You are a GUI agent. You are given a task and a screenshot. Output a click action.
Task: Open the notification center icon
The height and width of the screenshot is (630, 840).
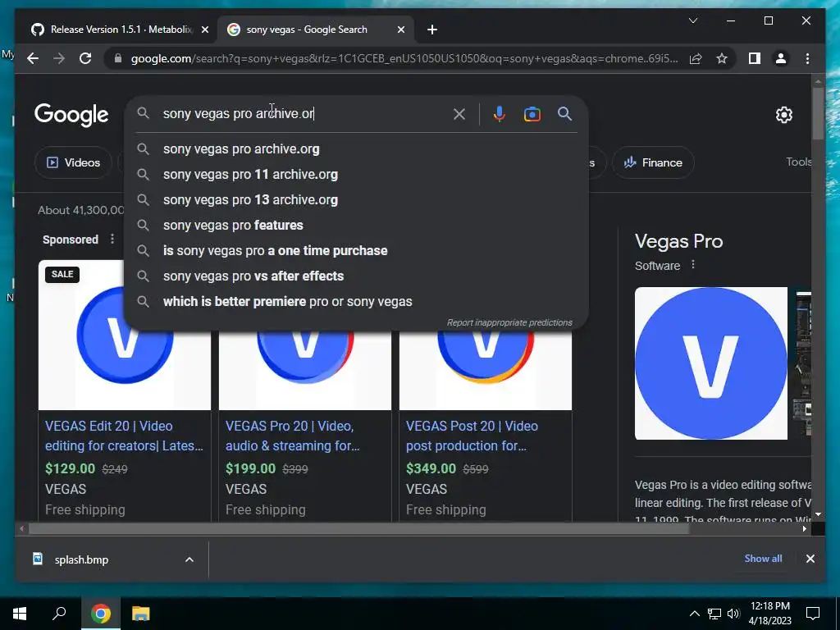(813, 614)
